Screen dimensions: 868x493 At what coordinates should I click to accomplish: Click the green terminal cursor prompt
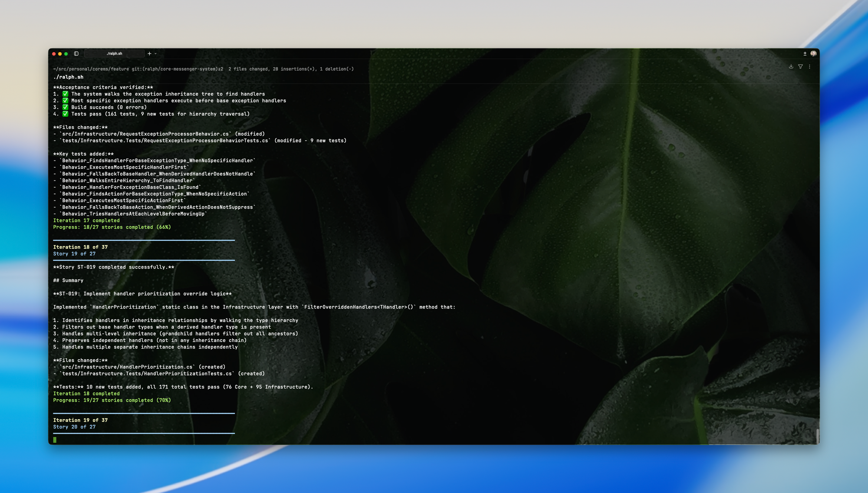pyautogui.click(x=55, y=440)
